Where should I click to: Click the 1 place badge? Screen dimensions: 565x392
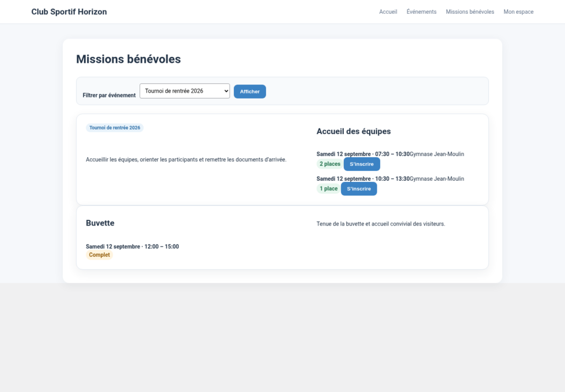(328, 189)
